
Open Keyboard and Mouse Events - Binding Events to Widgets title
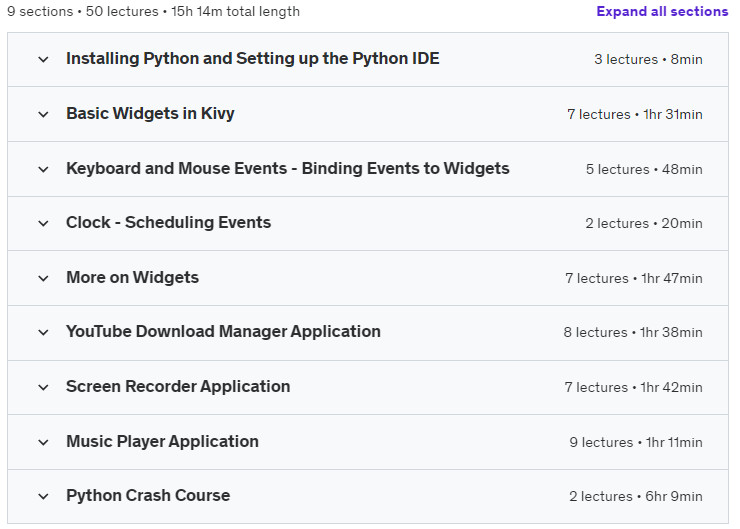(x=287, y=168)
